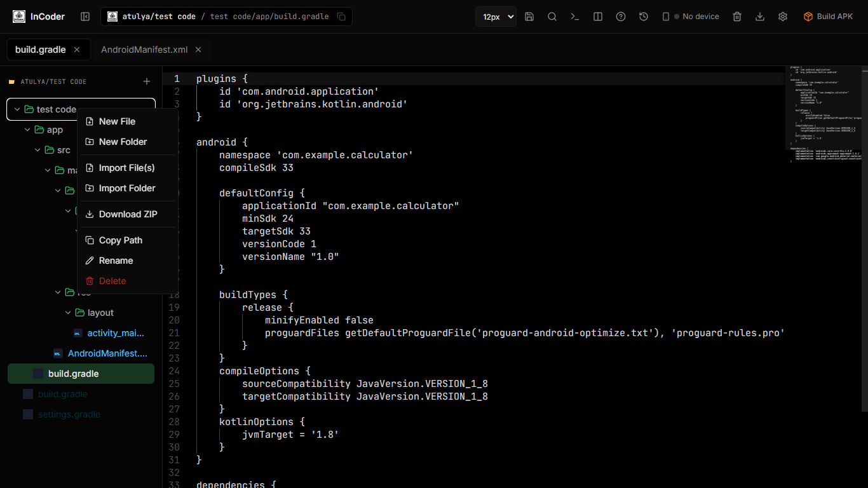Choose Import Folder from context menu
The image size is (868, 488).
[x=127, y=188]
